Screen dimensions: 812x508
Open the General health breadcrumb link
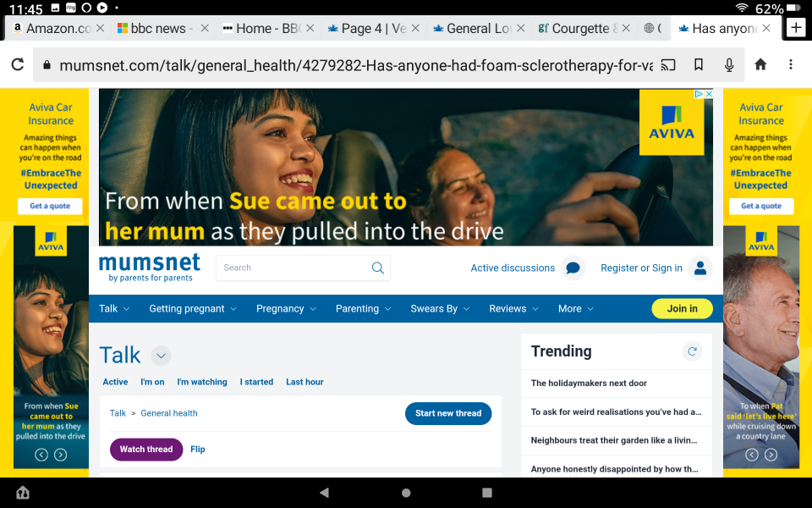(169, 413)
